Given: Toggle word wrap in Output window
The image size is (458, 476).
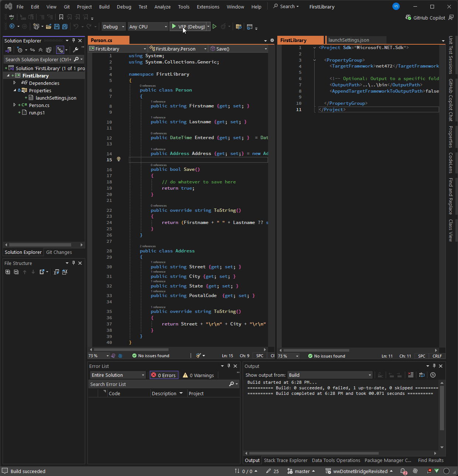Looking at the screenshot, I should pos(422,375).
